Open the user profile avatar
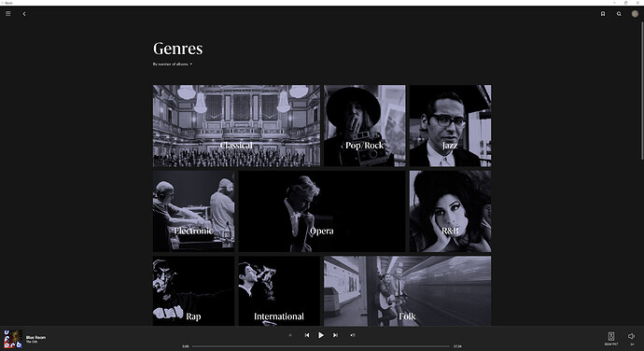644x351 pixels. (635, 14)
